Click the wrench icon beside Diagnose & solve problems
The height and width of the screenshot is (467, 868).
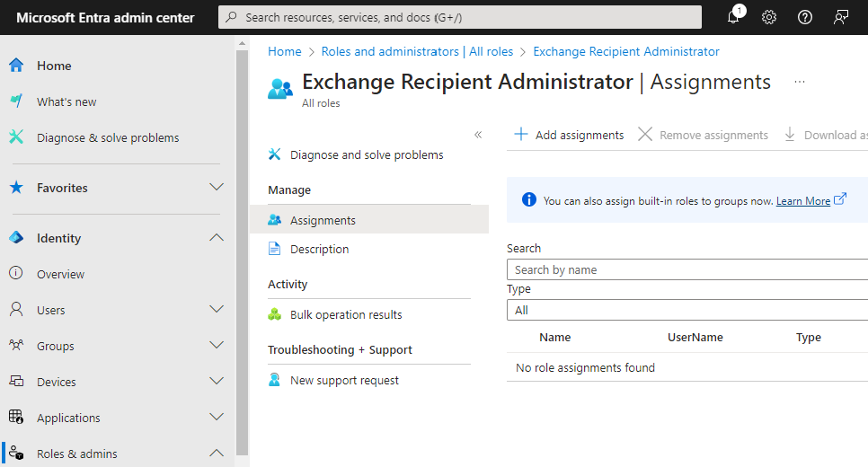[16, 137]
